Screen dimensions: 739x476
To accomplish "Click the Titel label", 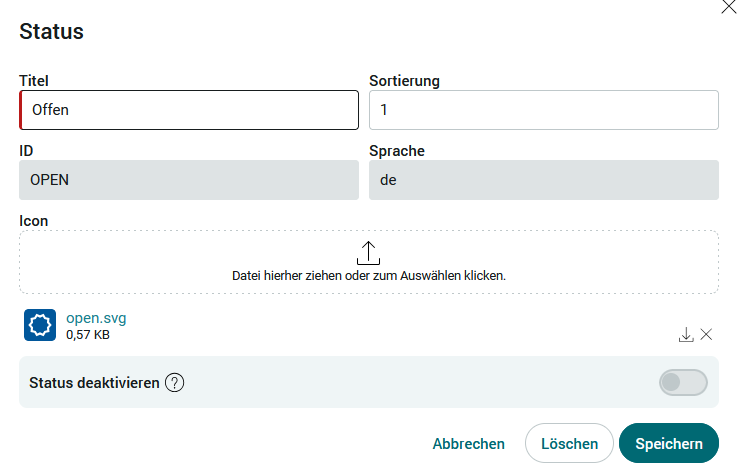I will 34,81.
